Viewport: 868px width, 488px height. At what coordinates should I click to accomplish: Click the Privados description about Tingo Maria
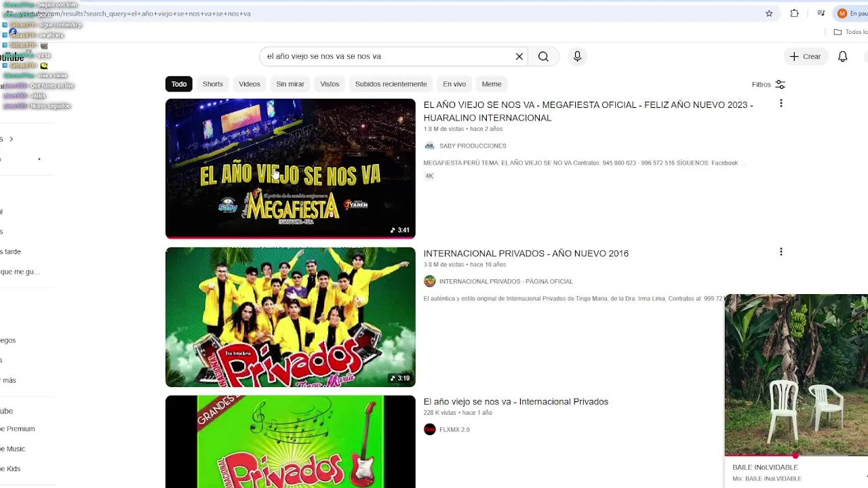pyautogui.click(x=574, y=299)
